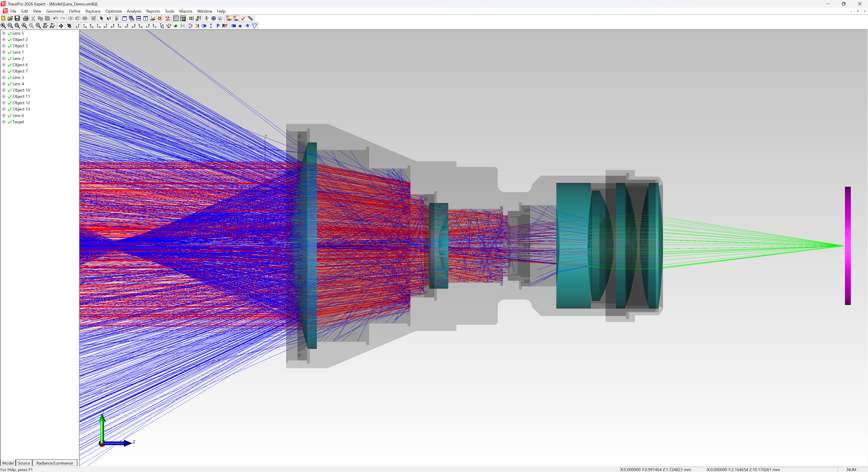
Task: Click green checkmark beside Lens 1
Action: pos(9,52)
